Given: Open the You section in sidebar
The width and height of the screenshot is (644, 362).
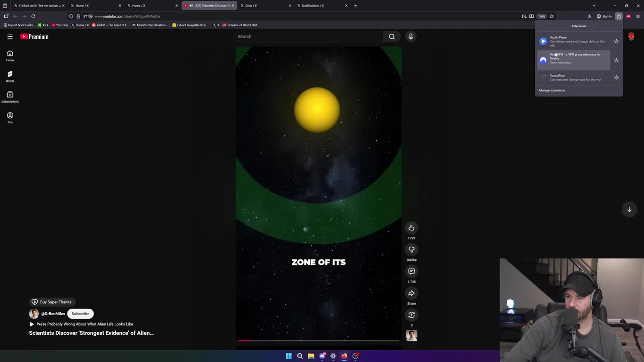Looking at the screenshot, I should pos(10,118).
